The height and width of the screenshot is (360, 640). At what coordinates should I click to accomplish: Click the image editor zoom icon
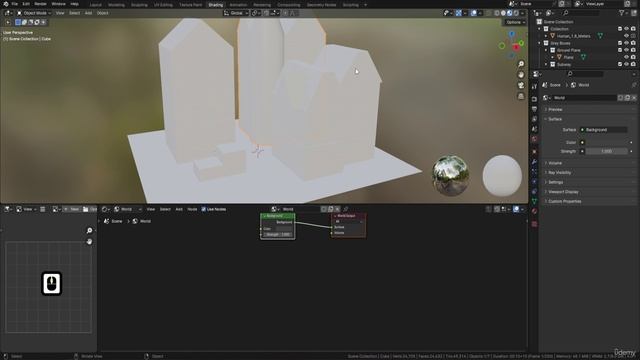point(89,231)
